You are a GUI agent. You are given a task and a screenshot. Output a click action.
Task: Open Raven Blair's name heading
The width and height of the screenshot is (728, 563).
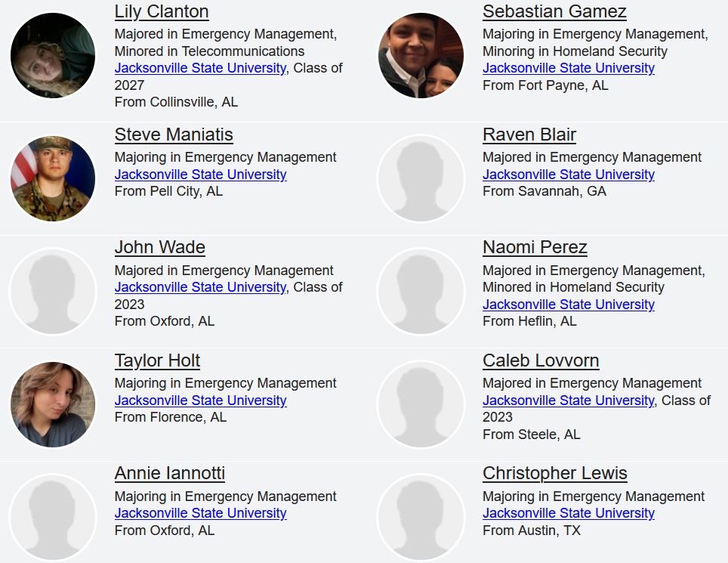click(529, 135)
